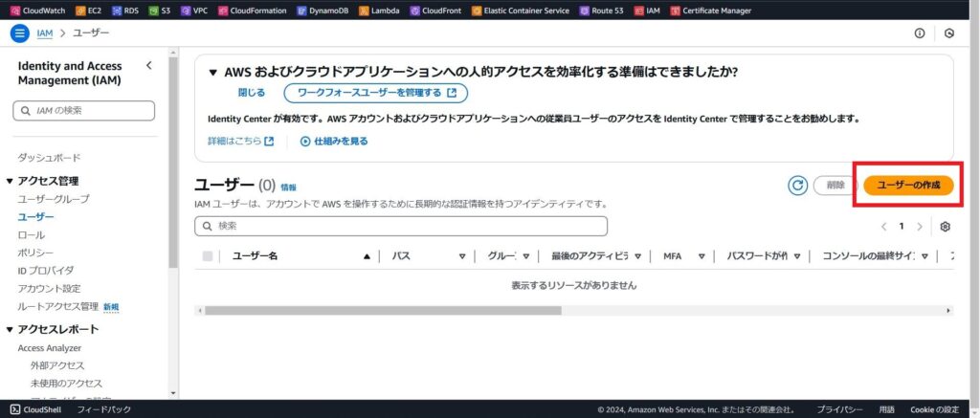Image resolution: width=980 pixels, height=418 pixels.
Task: Collapse the アクセス管理 section
Action: [x=11, y=181]
